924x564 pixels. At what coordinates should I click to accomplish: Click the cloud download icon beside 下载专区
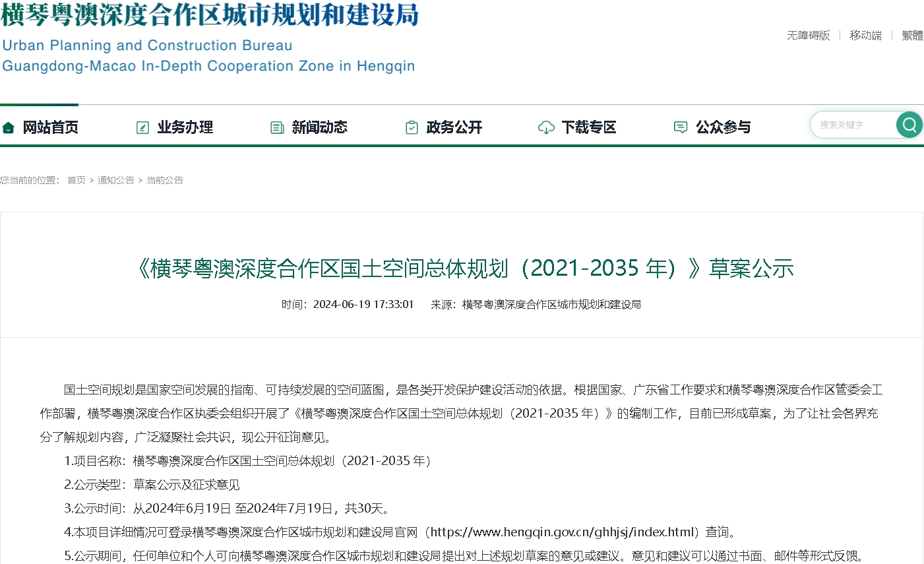click(546, 127)
